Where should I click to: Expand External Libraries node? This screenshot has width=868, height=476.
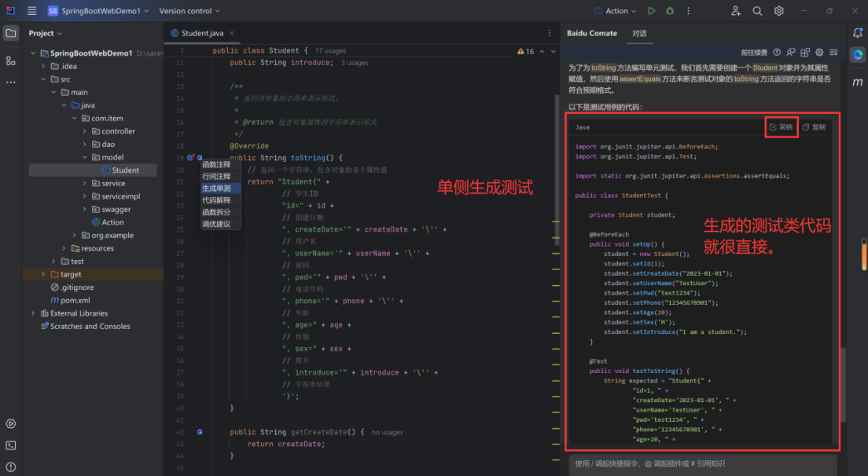pos(33,313)
